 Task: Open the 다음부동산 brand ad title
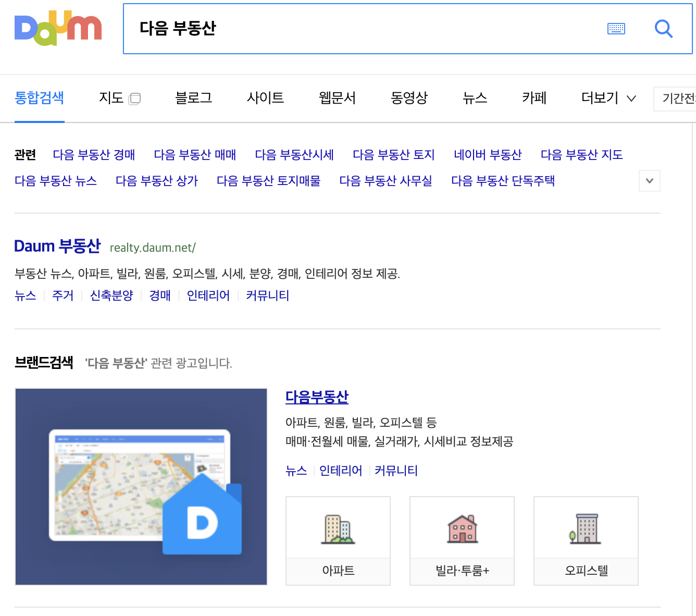tap(317, 397)
